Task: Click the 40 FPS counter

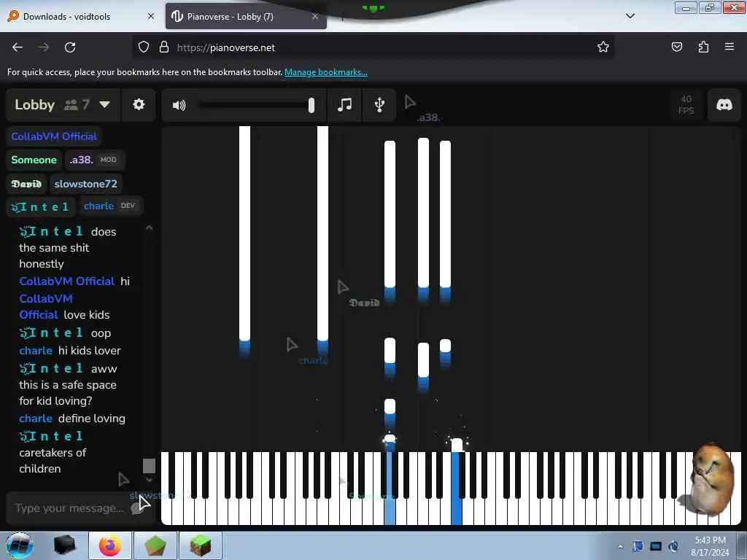Action: (686, 104)
